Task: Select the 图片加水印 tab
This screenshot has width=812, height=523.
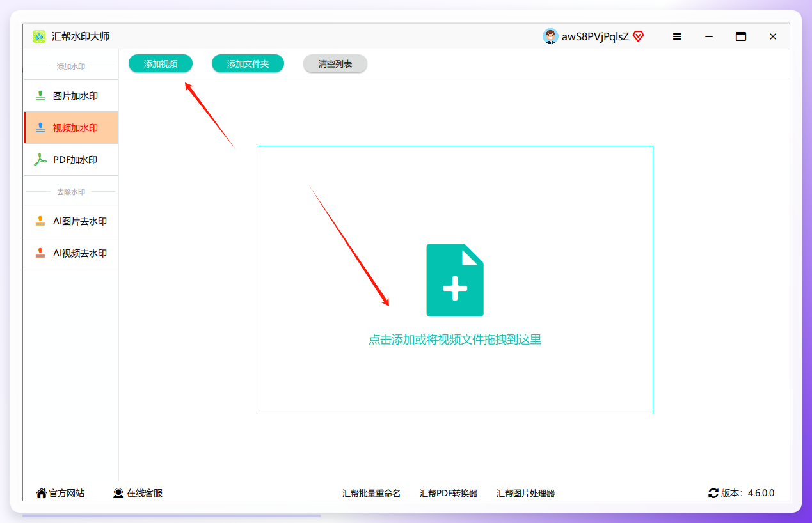Action: (x=71, y=96)
